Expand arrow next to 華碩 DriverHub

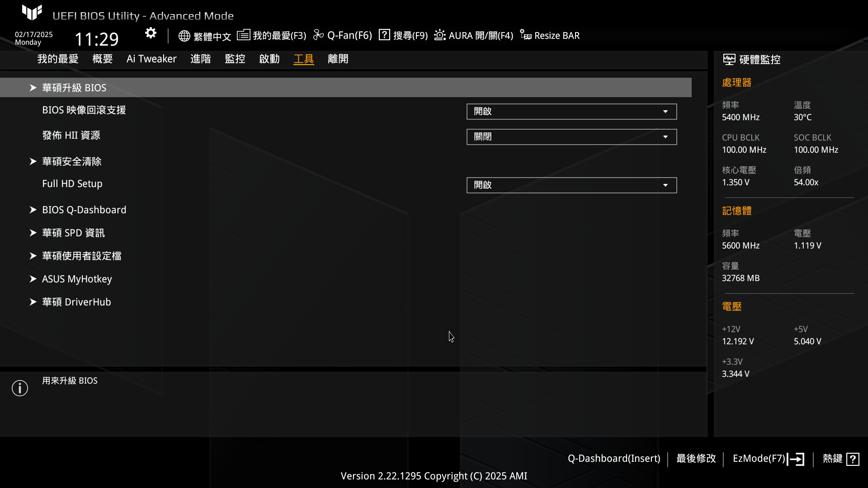33,302
